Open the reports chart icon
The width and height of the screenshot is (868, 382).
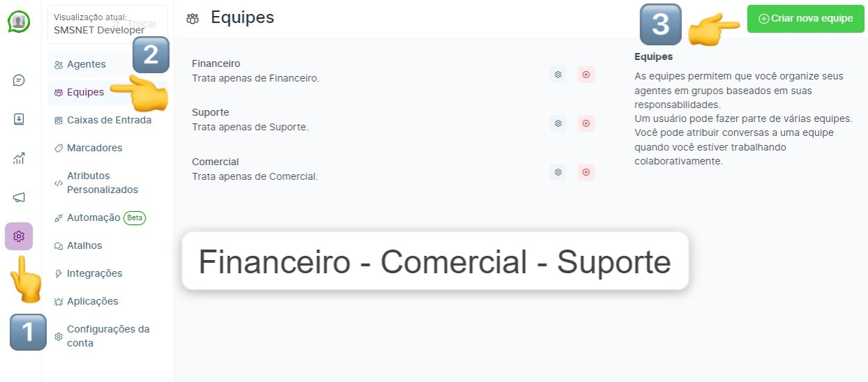[19, 158]
